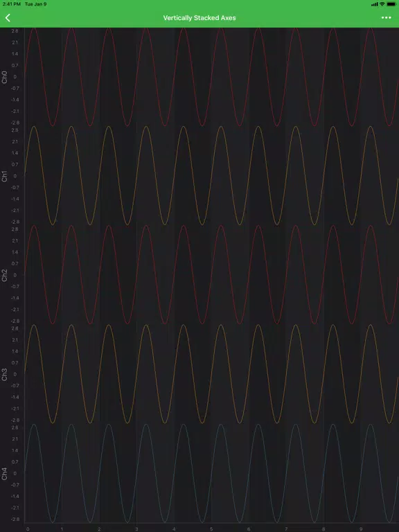Tap the 0 tick on Ch3 axis
399x532 pixels.
pyautogui.click(x=15, y=374)
